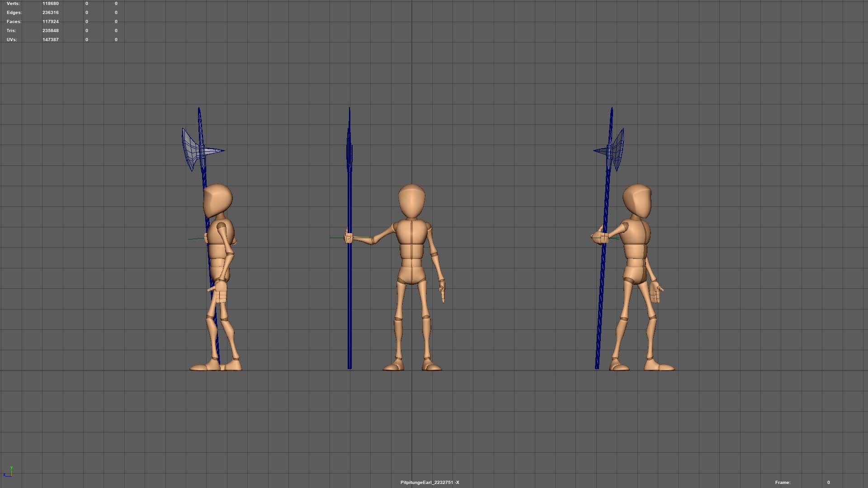Image resolution: width=868 pixels, height=488 pixels.
Task: Click the UVs count value 147387
Action: point(50,39)
